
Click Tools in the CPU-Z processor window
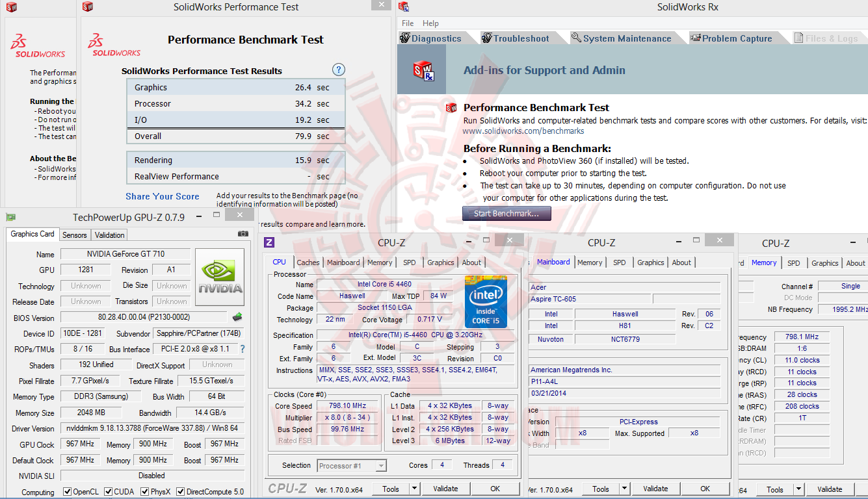tap(391, 489)
